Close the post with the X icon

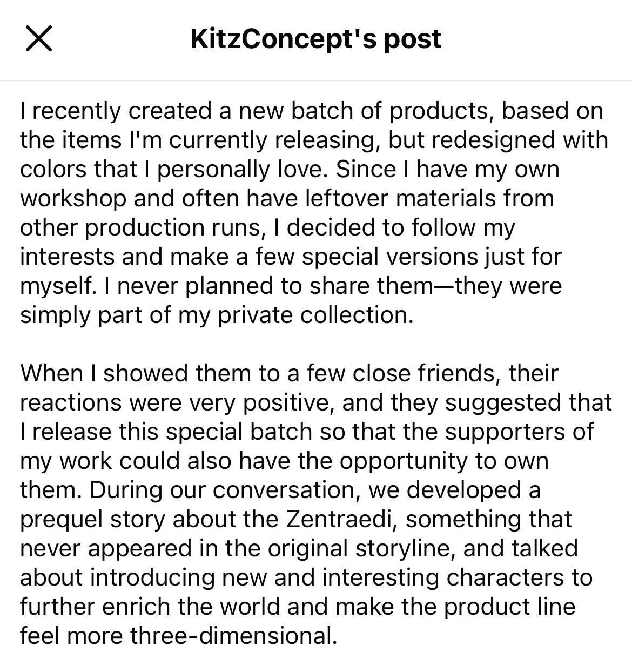pyautogui.click(x=39, y=39)
